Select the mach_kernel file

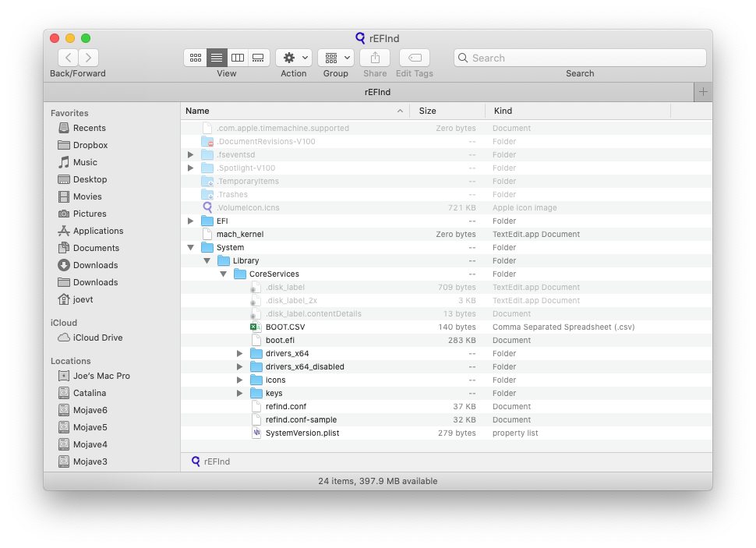pos(447,234)
